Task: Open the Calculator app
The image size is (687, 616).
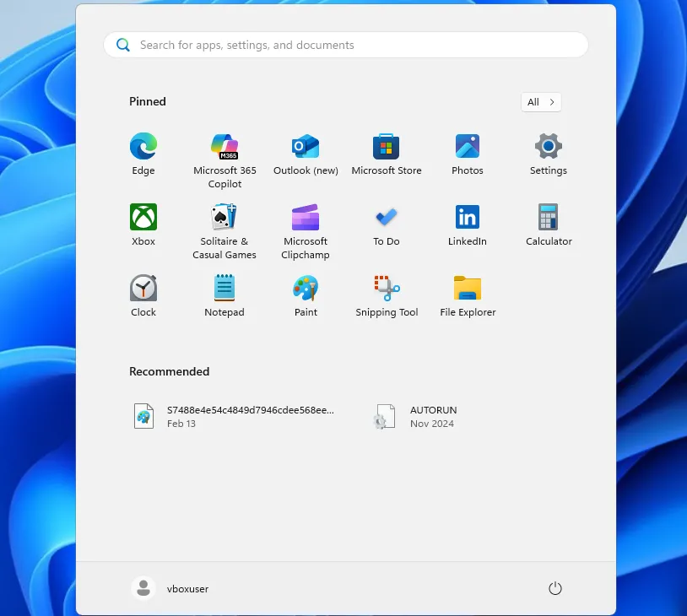Action: point(549,224)
